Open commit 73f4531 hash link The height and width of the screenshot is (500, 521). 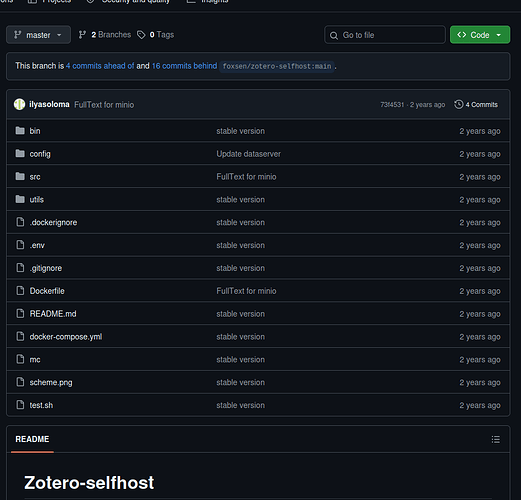tap(392, 105)
